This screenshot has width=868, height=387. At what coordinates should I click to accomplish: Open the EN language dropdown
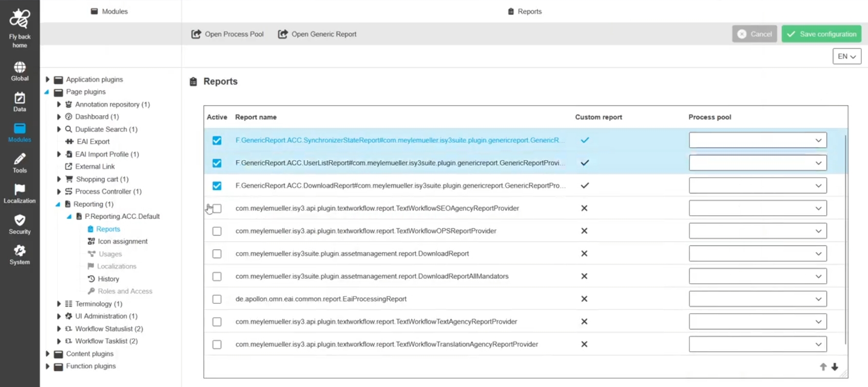click(846, 56)
